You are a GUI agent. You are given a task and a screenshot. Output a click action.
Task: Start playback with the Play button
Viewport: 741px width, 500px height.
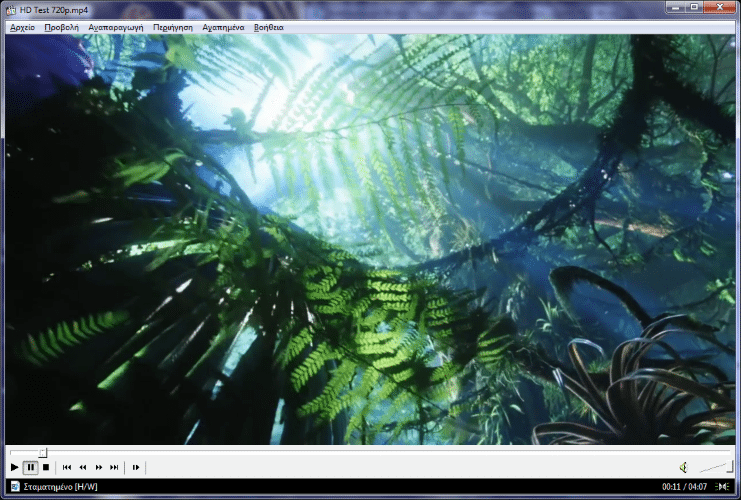(15, 467)
